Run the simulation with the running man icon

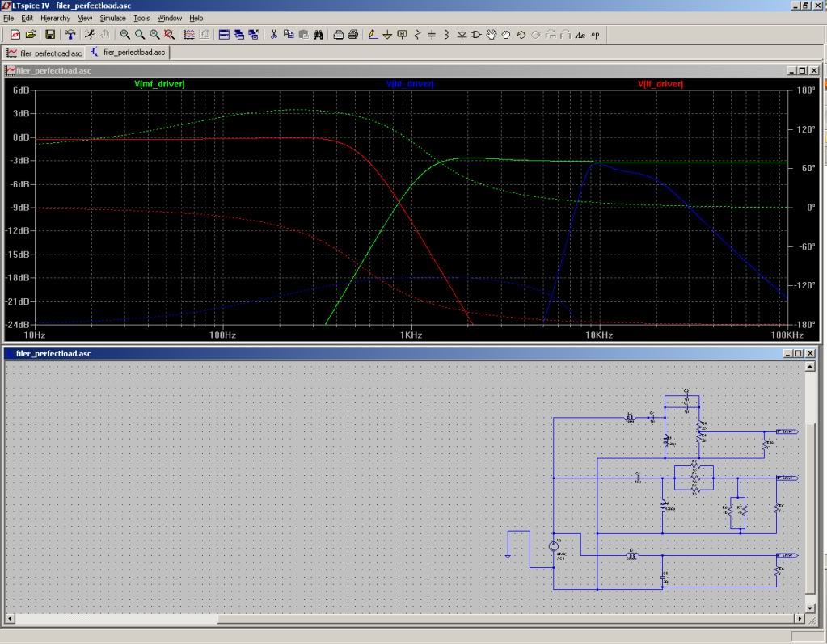[x=90, y=35]
